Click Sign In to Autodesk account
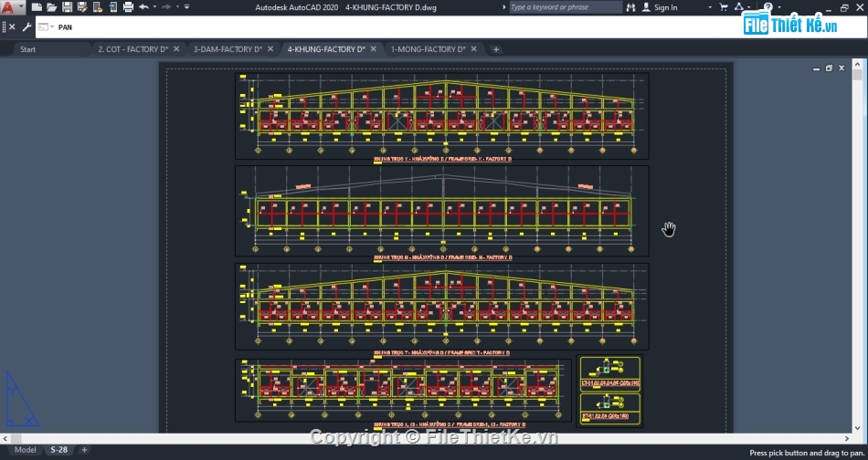 (660, 7)
